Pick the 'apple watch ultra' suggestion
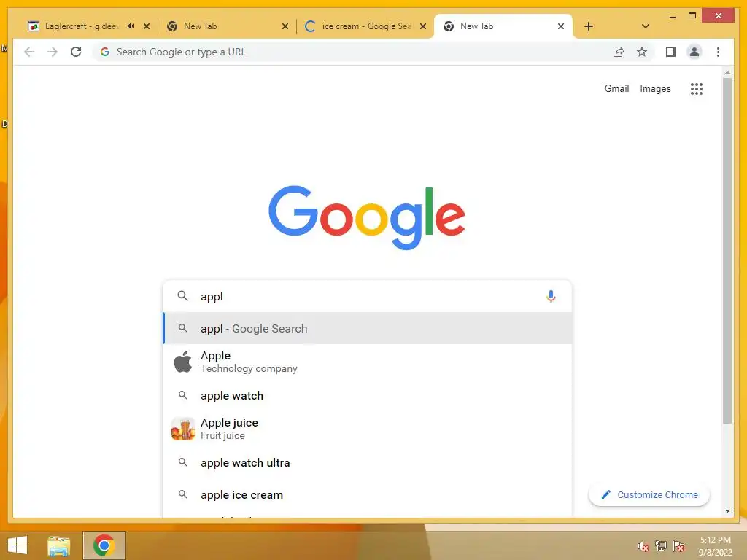The height and width of the screenshot is (560, 747). click(x=368, y=462)
